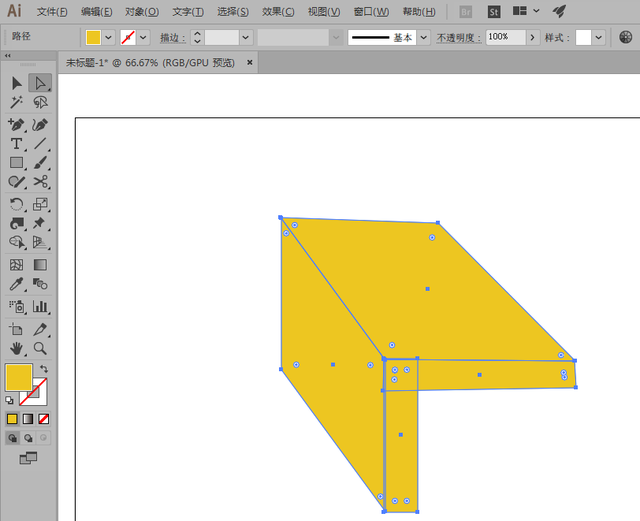
Task: Set fill mode to None
Action: pos(43,419)
